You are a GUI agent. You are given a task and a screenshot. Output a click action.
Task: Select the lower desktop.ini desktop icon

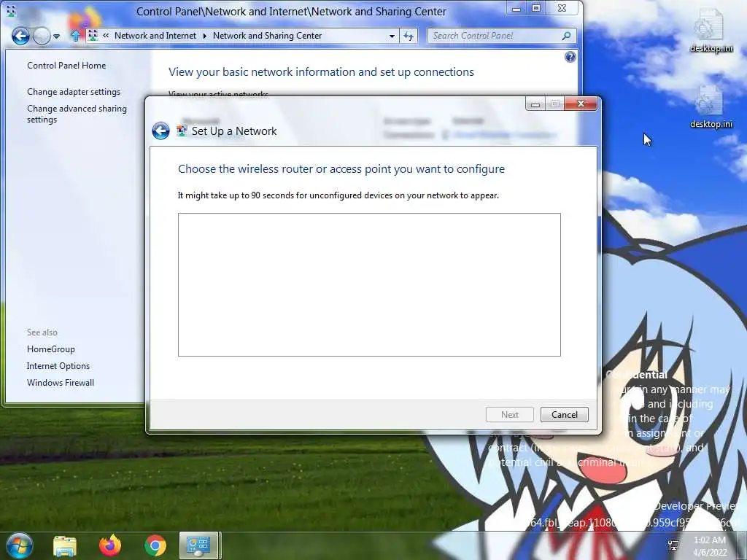click(711, 106)
